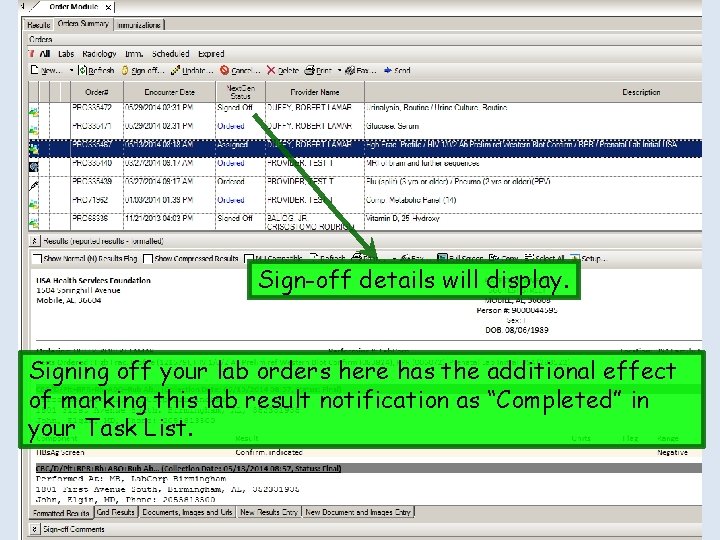Click Full Screen in results toolbar
This screenshot has height=540, width=720.
tap(460, 258)
